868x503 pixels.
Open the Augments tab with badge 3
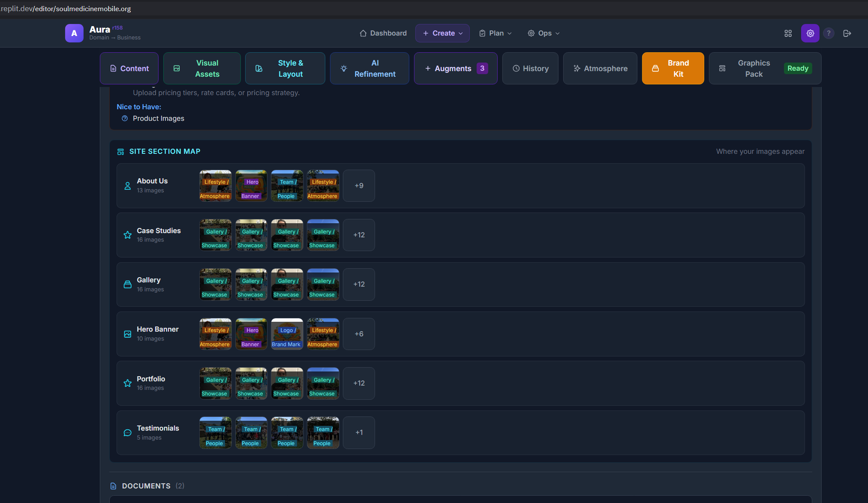pyautogui.click(x=455, y=69)
